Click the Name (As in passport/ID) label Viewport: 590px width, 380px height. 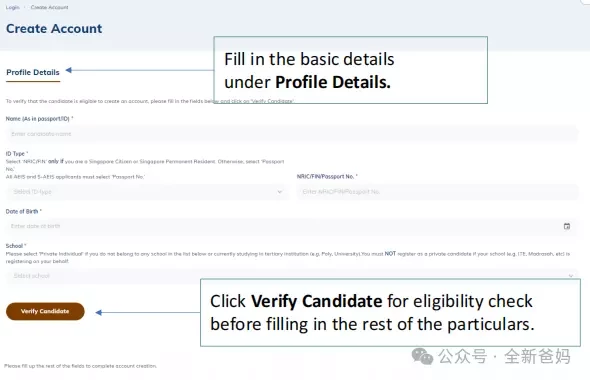(x=39, y=119)
